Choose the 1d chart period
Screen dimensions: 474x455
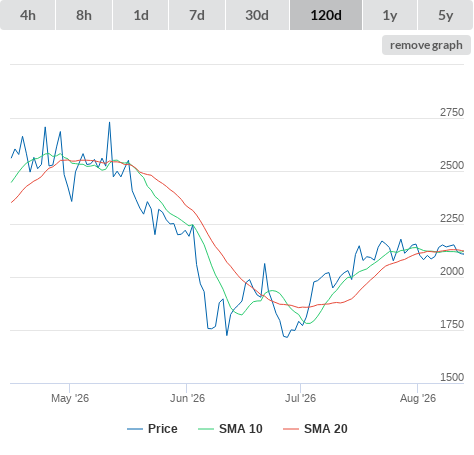tap(141, 15)
